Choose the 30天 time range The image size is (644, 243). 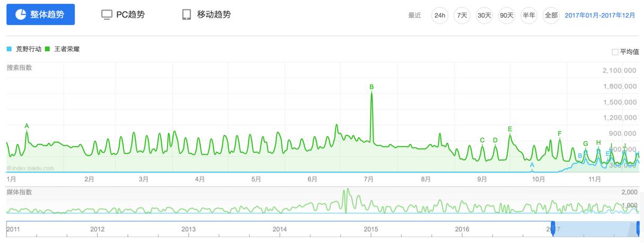pyautogui.click(x=484, y=15)
